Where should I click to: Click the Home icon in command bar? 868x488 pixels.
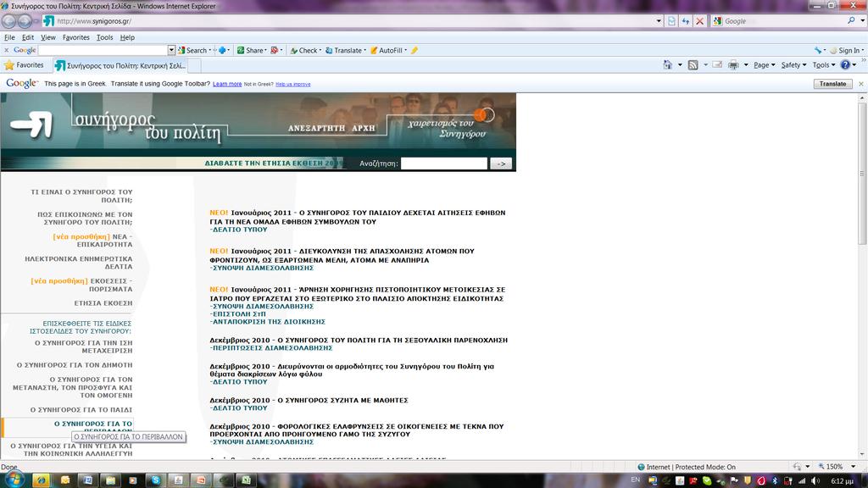coord(668,65)
